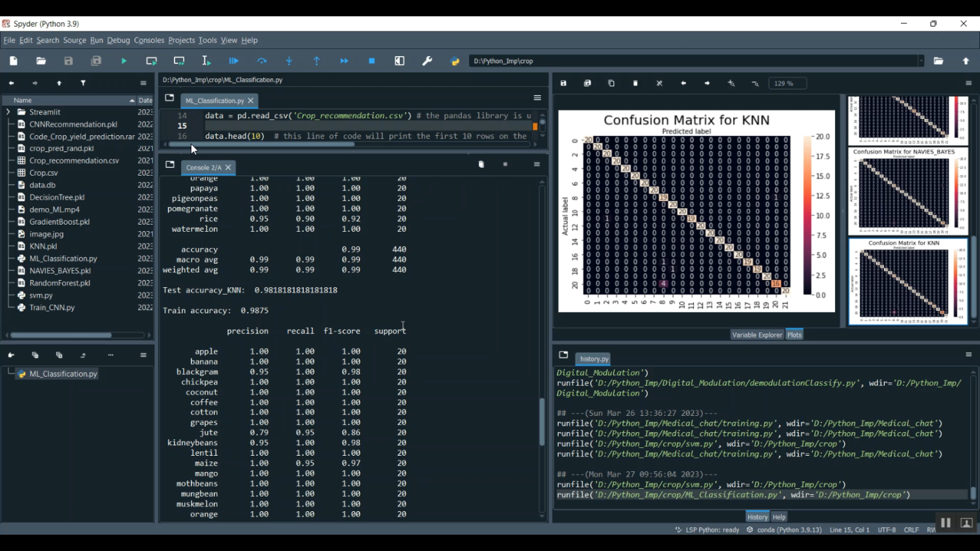The width and height of the screenshot is (980, 551).
Task: Zoom in on the plot
Action: click(732, 84)
